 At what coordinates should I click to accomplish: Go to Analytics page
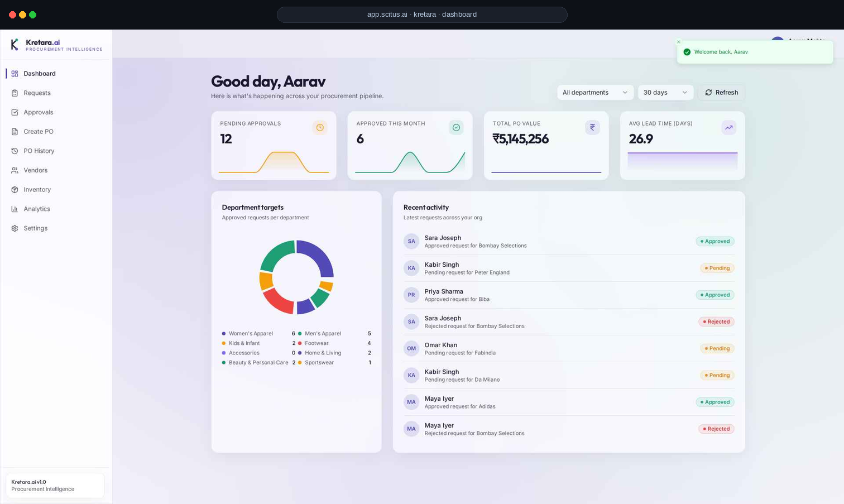coord(56,209)
